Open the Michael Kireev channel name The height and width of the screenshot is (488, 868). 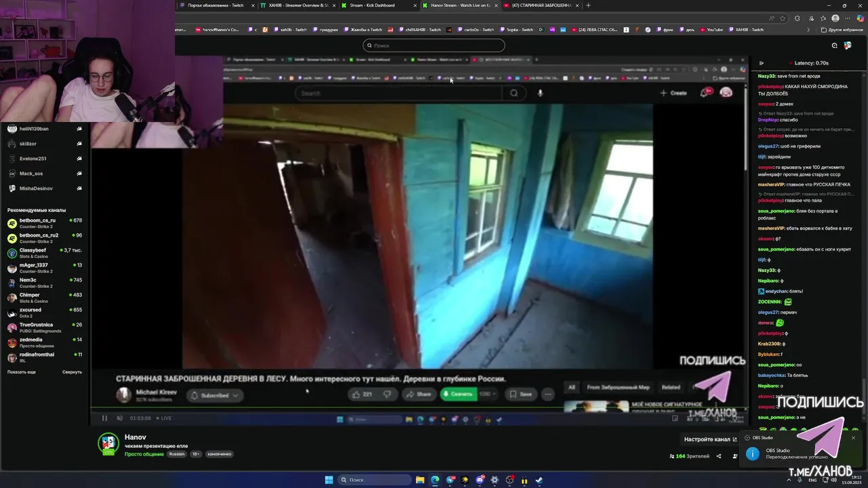[157, 392]
